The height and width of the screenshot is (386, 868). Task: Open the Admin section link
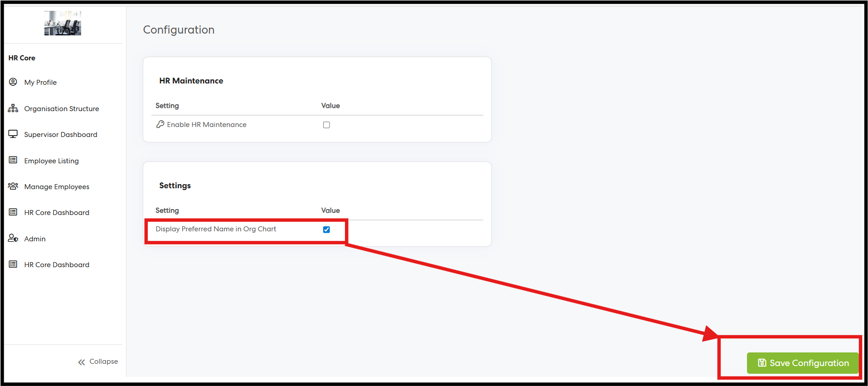35,239
